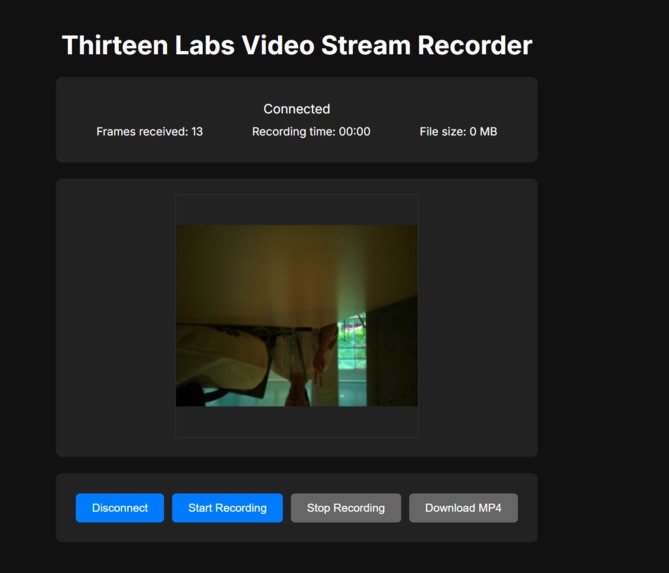Click the 'Thirteen Labs Video Stream Recorder' heading

coord(297,45)
